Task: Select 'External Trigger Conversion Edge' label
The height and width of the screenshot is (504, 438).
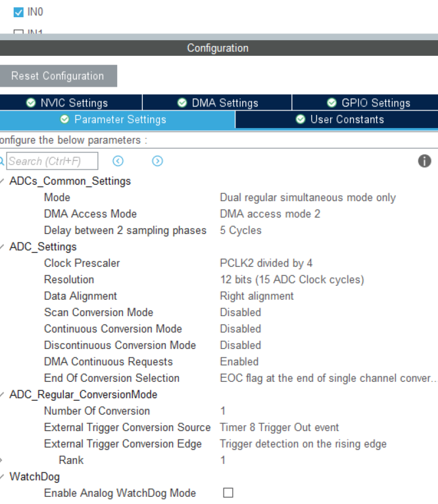Action: tap(123, 444)
